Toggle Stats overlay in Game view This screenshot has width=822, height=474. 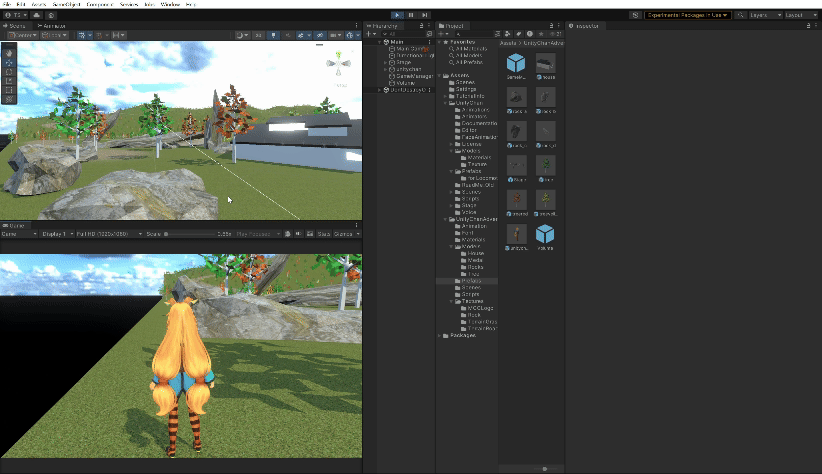[x=324, y=234]
